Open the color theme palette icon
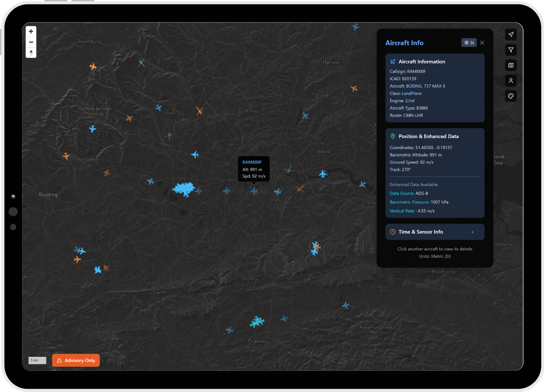 point(511,96)
